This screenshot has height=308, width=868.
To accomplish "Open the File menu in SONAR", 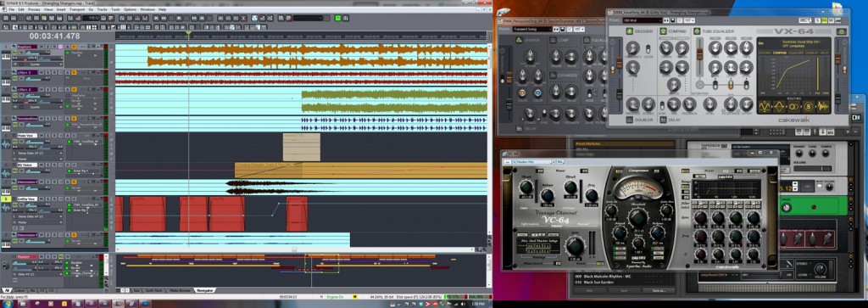I will coord(12,9).
